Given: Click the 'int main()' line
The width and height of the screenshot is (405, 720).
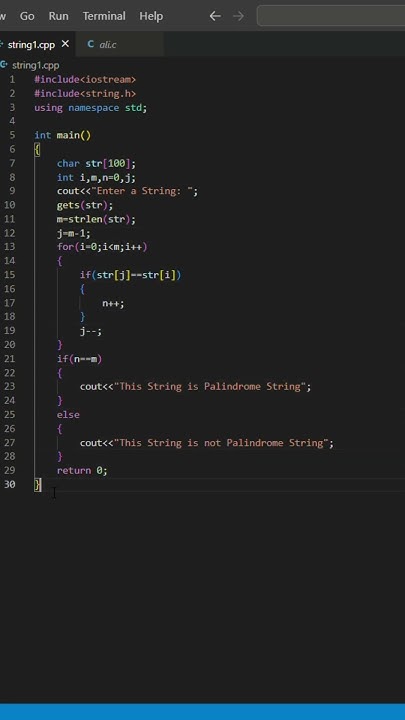Looking at the screenshot, I should pyautogui.click(x=62, y=135).
